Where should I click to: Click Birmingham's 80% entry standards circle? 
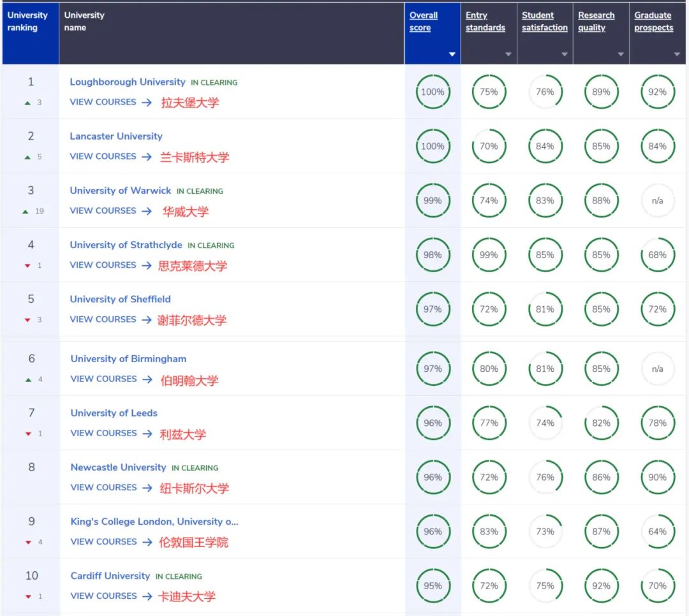(489, 369)
